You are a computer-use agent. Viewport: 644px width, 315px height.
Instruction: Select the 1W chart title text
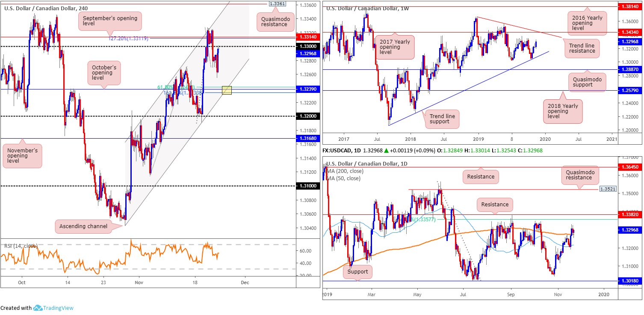click(x=367, y=8)
